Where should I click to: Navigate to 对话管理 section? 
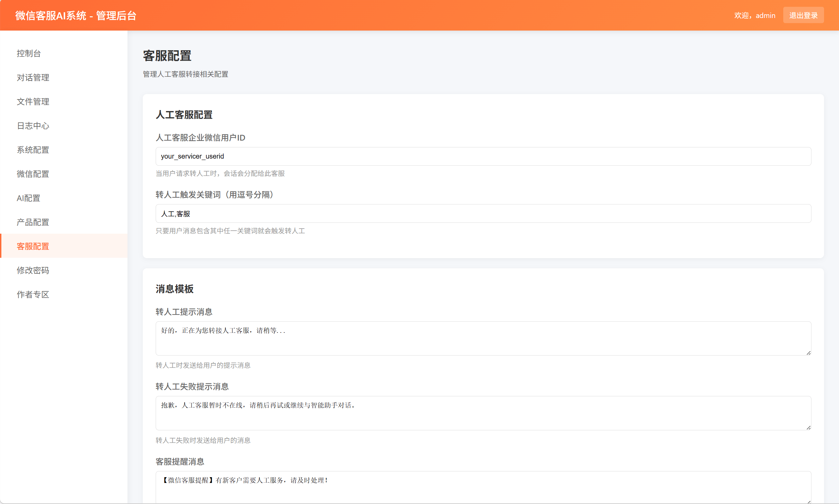coord(33,77)
